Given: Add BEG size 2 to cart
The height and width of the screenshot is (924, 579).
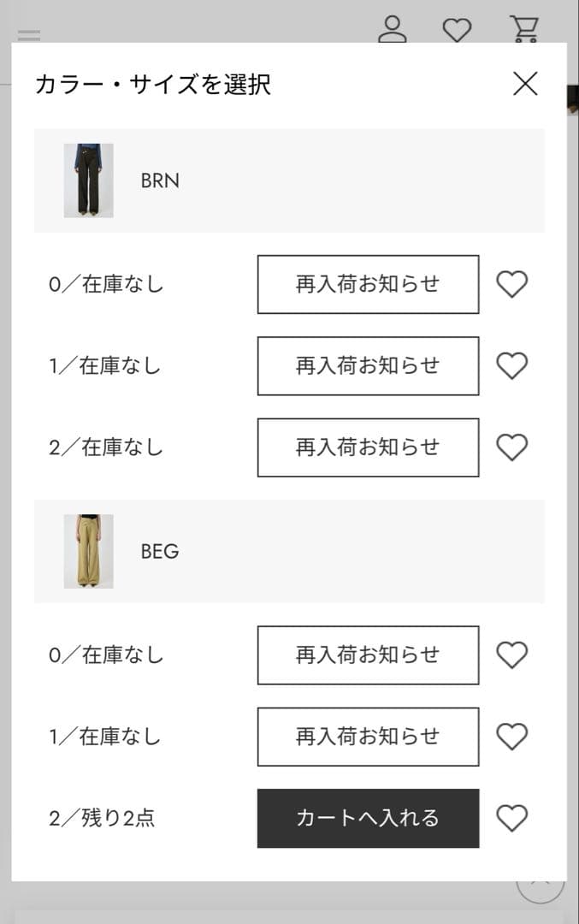Looking at the screenshot, I should pyautogui.click(x=368, y=819).
